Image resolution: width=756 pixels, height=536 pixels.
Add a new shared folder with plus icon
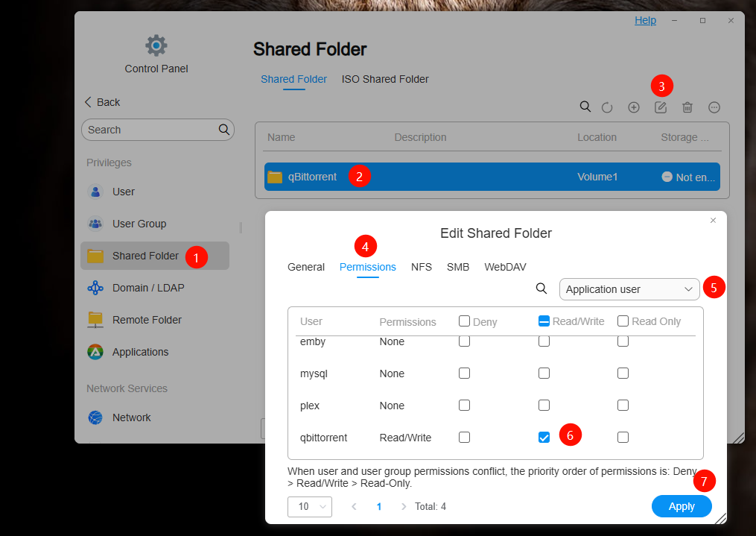pyautogui.click(x=634, y=107)
